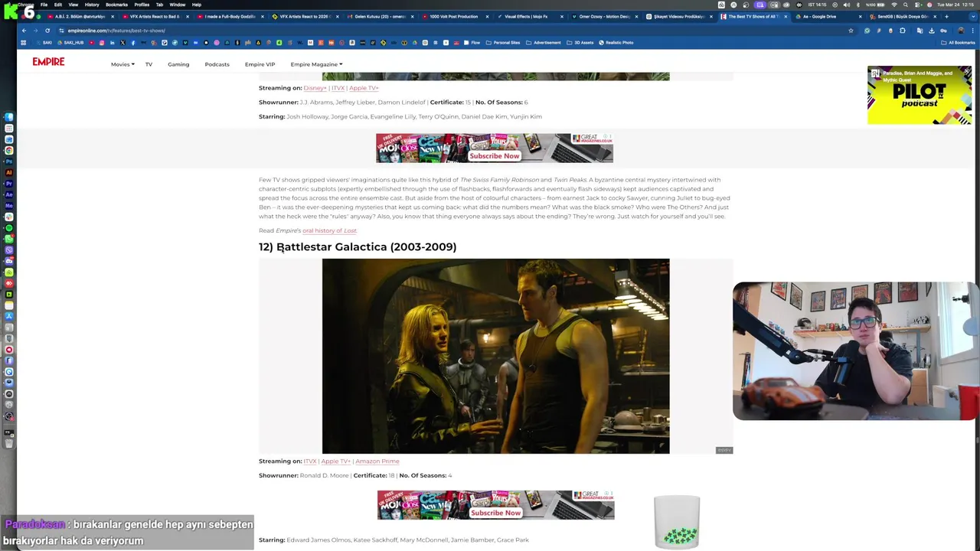980x551 pixels.
Task: Click the upper Great Magazines Subscribe Now banner
Action: tap(495, 148)
